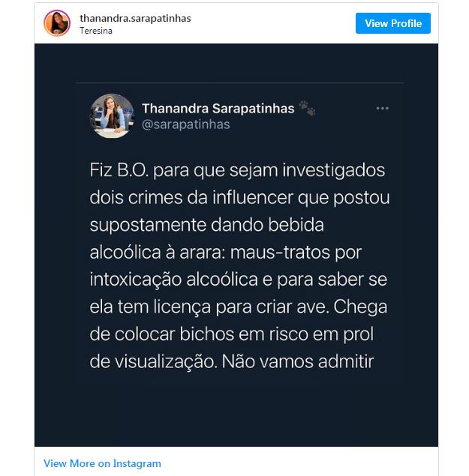Click the line starting 'ela tem licença'
Viewport: 469px width, 476px height.
239,307
